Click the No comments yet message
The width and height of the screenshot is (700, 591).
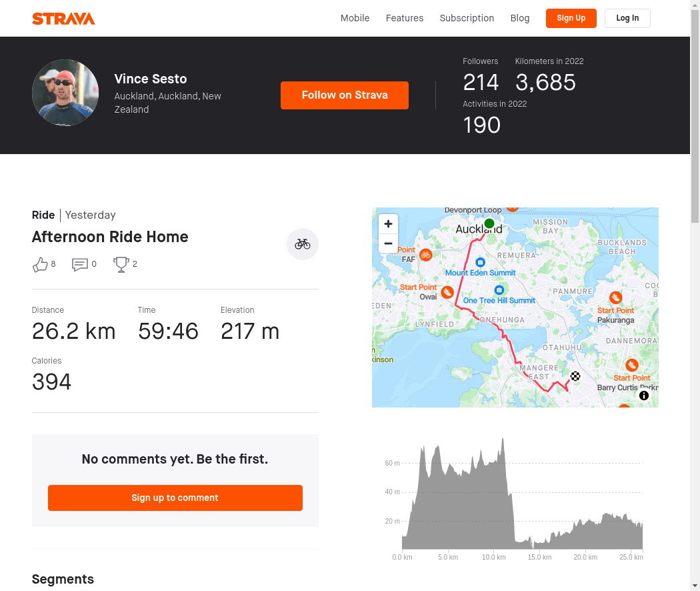click(x=175, y=459)
